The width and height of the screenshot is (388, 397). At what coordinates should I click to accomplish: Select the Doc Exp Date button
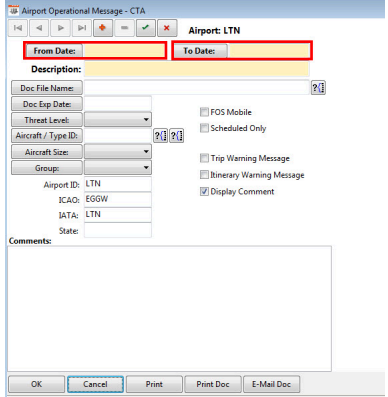[x=47, y=104]
